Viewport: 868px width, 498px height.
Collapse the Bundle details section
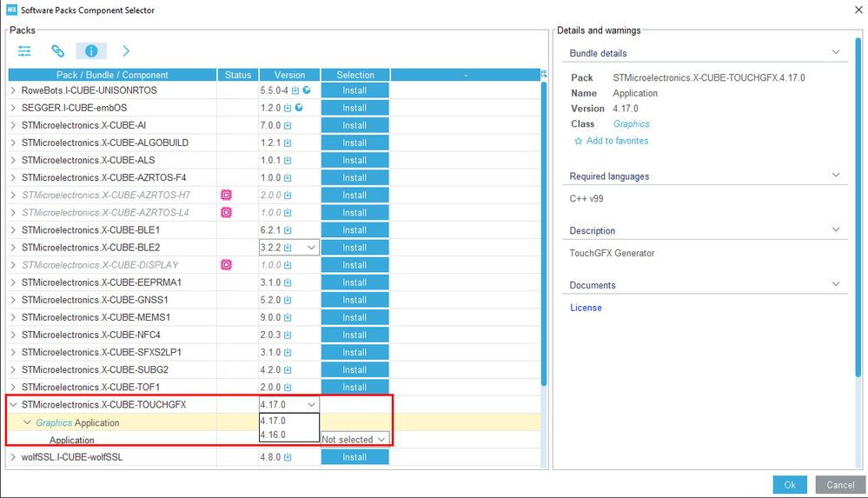coord(836,52)
